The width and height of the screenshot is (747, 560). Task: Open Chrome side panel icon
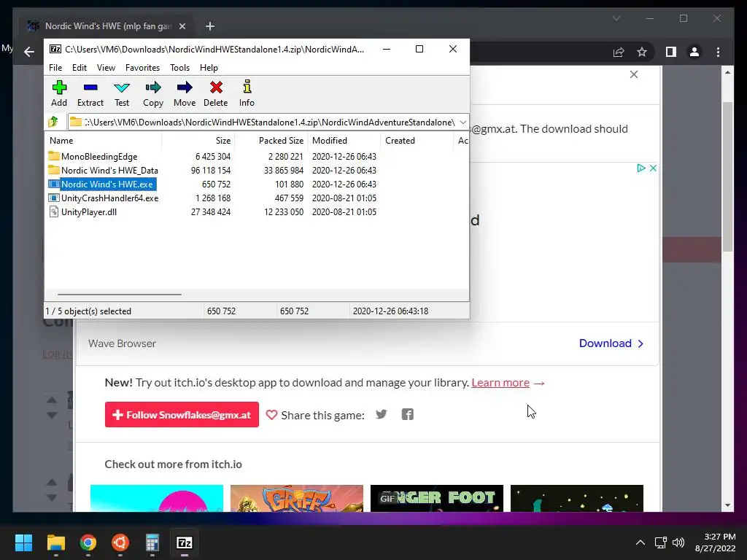pyautogui.click(x=671, y=52)
